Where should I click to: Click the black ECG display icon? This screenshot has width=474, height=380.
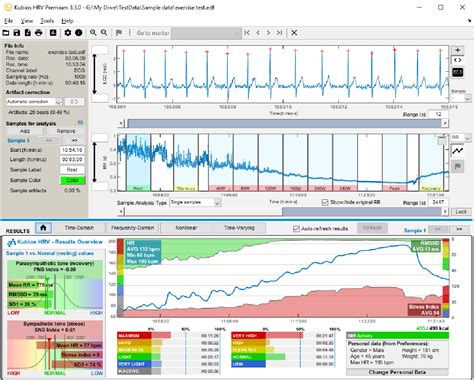click(x=458, y=72)
